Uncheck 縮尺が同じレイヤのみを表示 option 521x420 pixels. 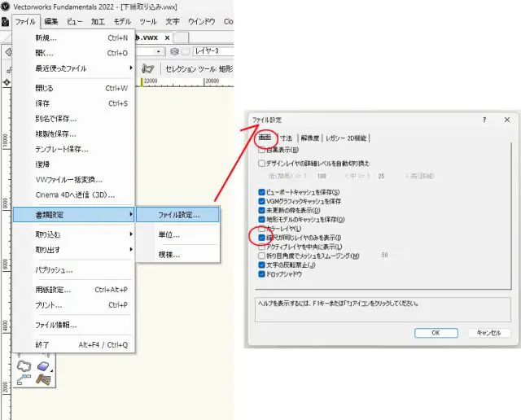tap(262, 238)
